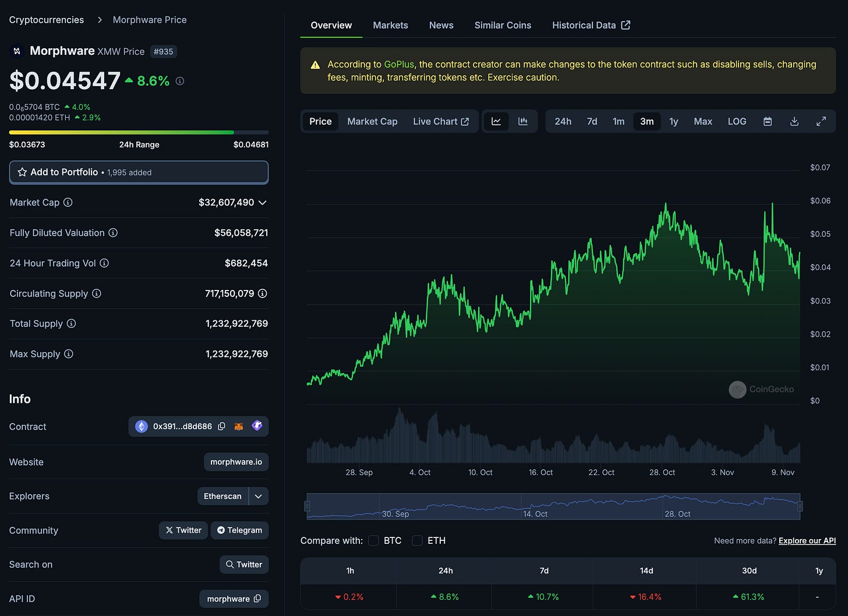Search on Twitter button
The image size is (848, 616).
coord(244,564)
